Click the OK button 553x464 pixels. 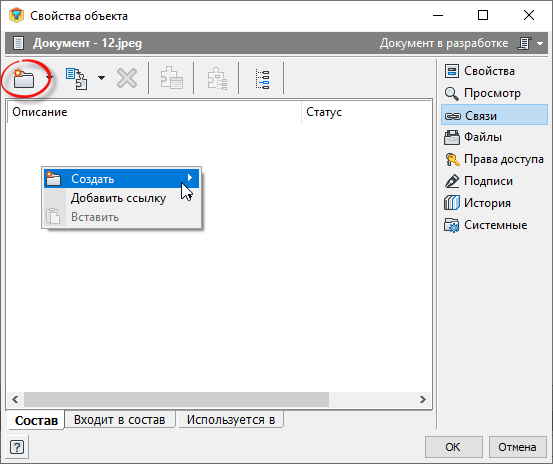point(453,447)
